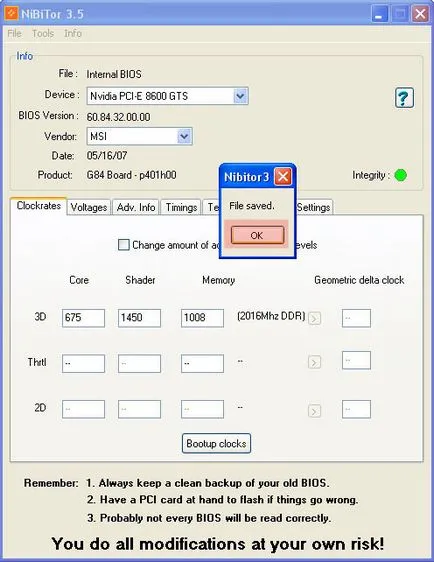Viewport: 434px width, 562px height.
Task: Open the Vendor dropdown showing MSI
Action: coord(184,137)
